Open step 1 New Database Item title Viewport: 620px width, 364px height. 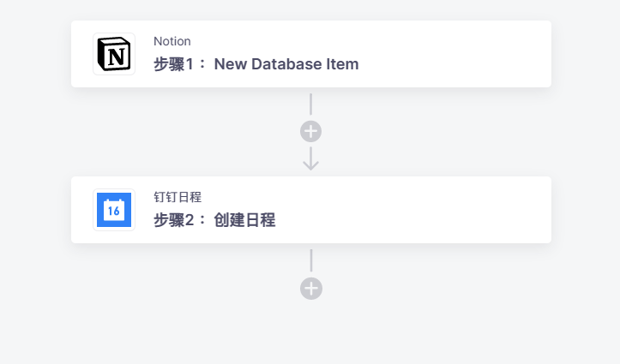point(256,64)
